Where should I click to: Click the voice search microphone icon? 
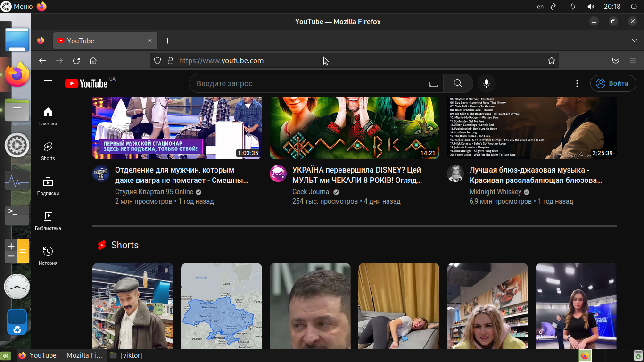pos(486,83)
